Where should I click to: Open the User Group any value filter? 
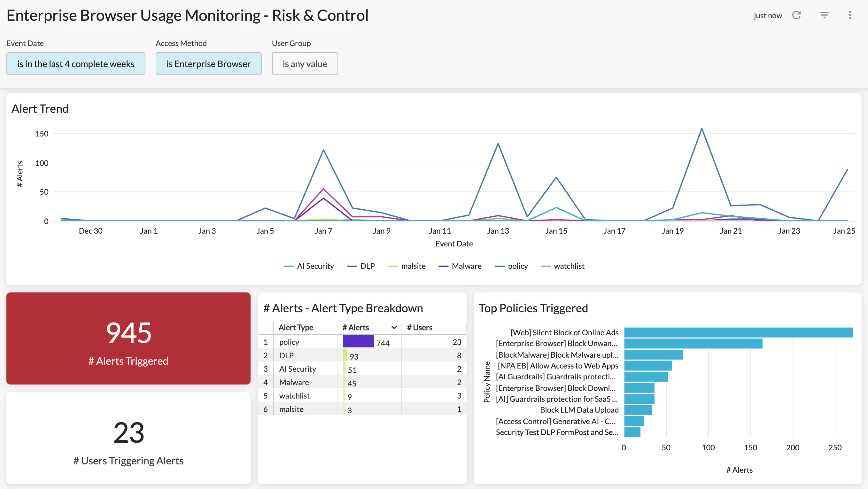pyautogui.click(x=305, y=64)
